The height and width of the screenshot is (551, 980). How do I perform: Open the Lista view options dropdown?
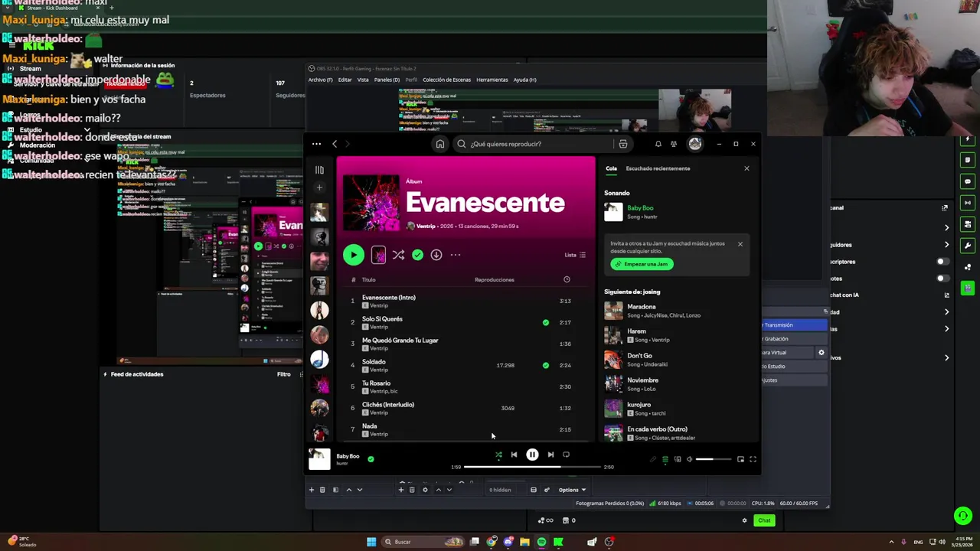pyautogui.click(x=575, y=255)
